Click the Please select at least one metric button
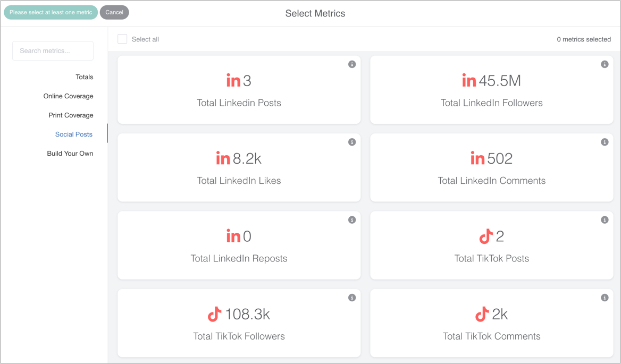This screenshot has width=621, height=364. click(x=51, y=12)
